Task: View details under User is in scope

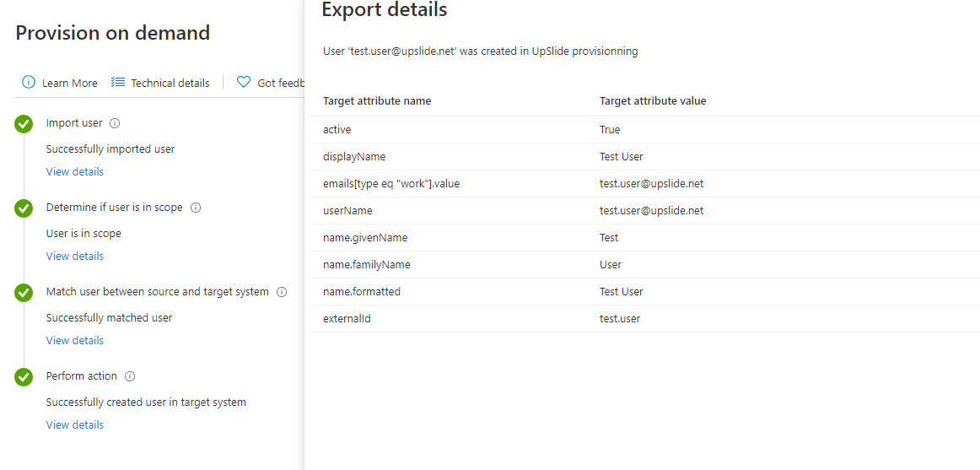Action: click(x=75, y=256)
